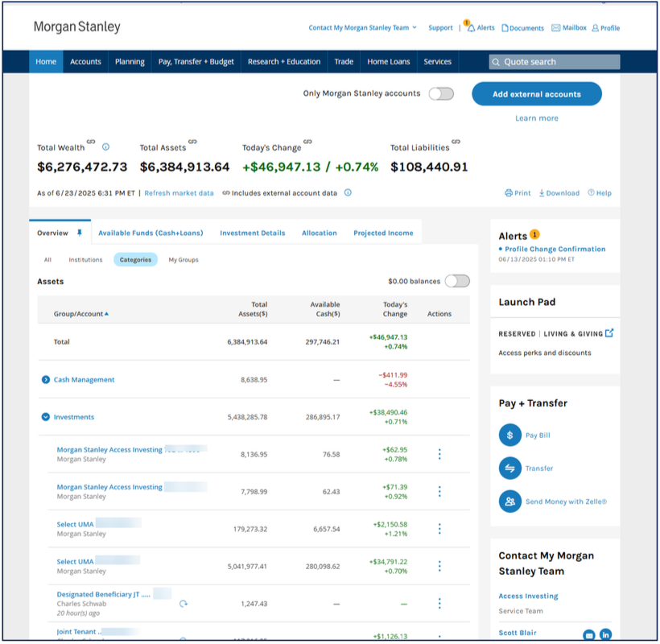Viewport: 660px width, 644px height.
Task: Click the Transfer arrows icon
Action: coord(509,468)
